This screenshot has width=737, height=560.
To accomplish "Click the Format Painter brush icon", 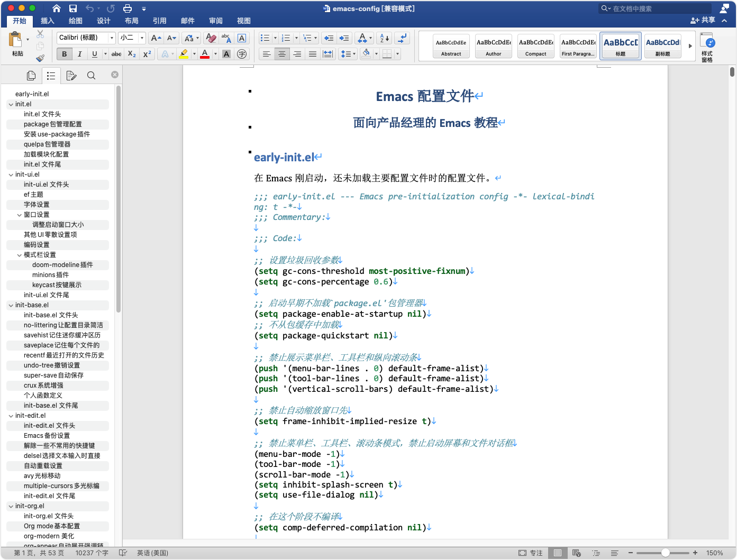I will (x=40, y=58).
